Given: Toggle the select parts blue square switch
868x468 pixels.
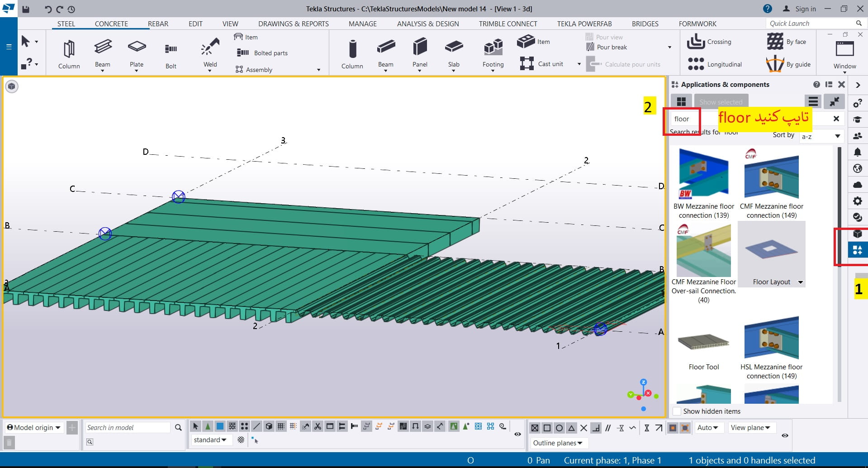Looking at the screenshot, I should pyautogui.click(x=220, y=426).
